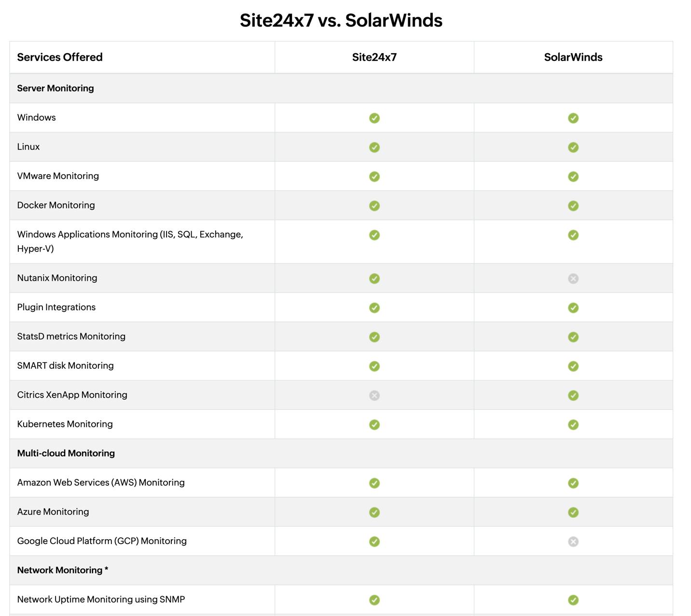Image resolution: width=691 pixels, height=616 pixels.
Task: Click Site24x7 checkmark for Windows row
Action: point(374,118)
